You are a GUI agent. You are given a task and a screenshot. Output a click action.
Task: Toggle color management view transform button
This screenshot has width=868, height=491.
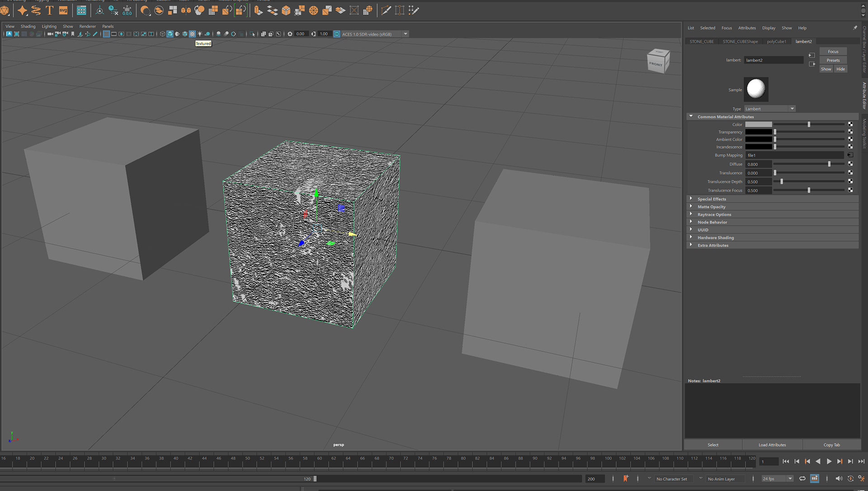coord(337,34)
